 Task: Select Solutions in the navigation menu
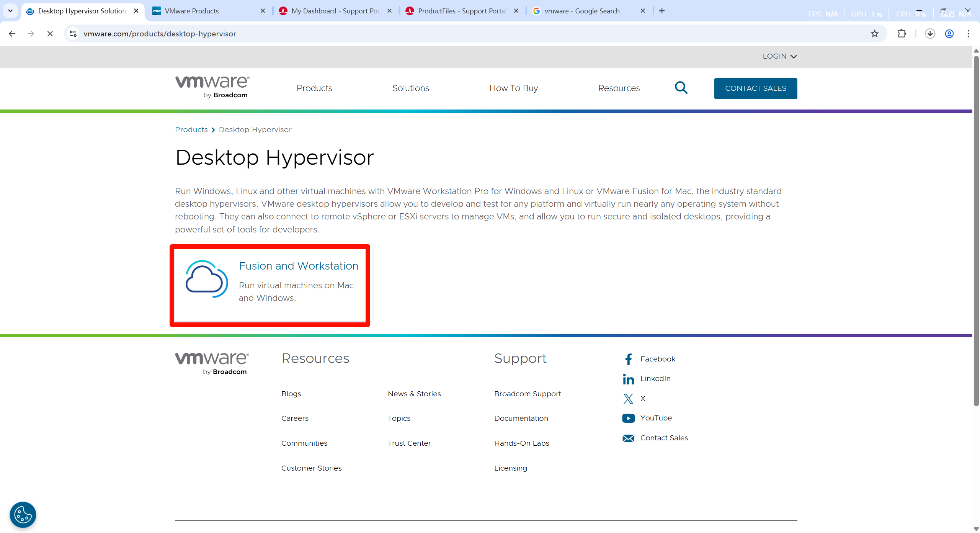point(410,88)
